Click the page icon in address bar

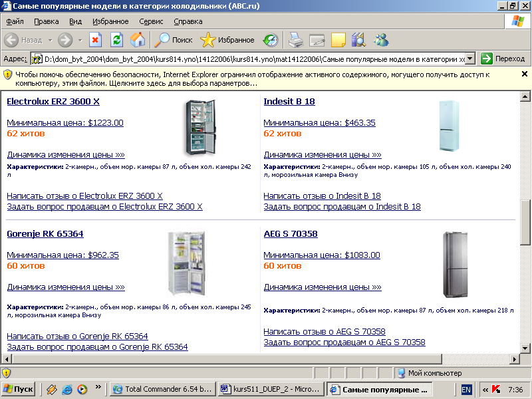tap(37, 59)
